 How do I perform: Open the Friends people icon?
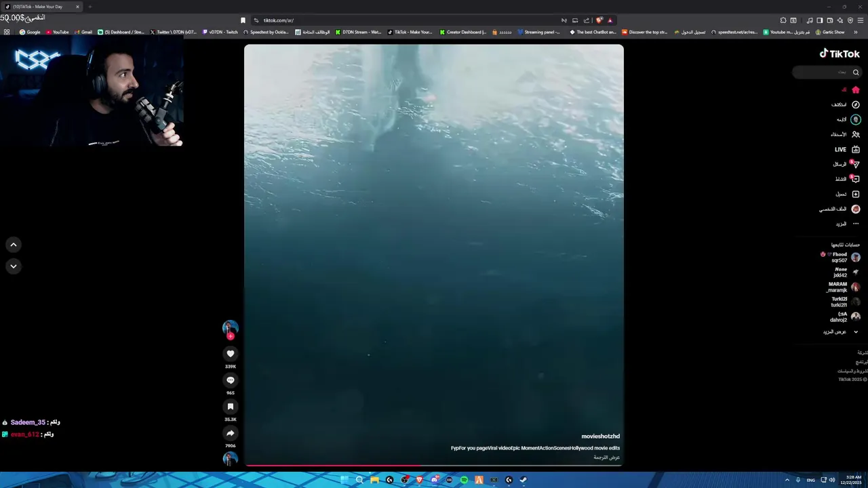pyautogui.click(x=856, y=134)
